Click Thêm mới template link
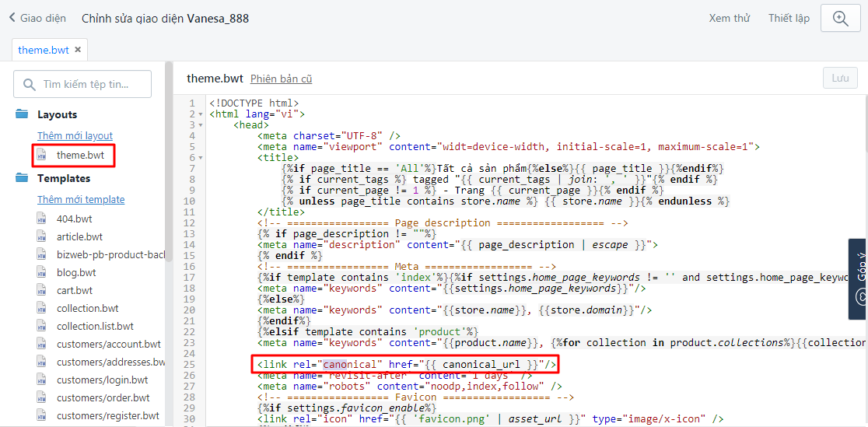This screenshot has width=868, height=427. coord(81,199)
